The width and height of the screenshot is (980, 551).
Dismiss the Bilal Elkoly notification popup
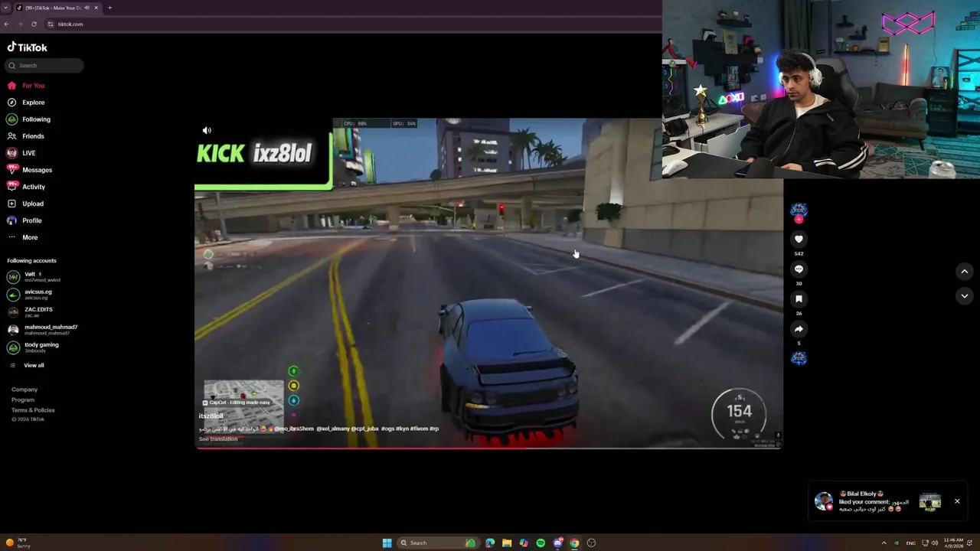(x=957, y=501)
